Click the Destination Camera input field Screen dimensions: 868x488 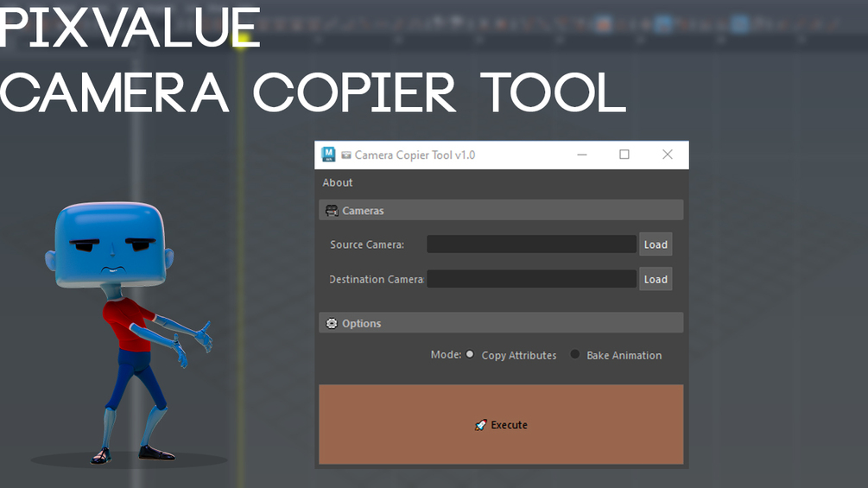coord(531,279)
